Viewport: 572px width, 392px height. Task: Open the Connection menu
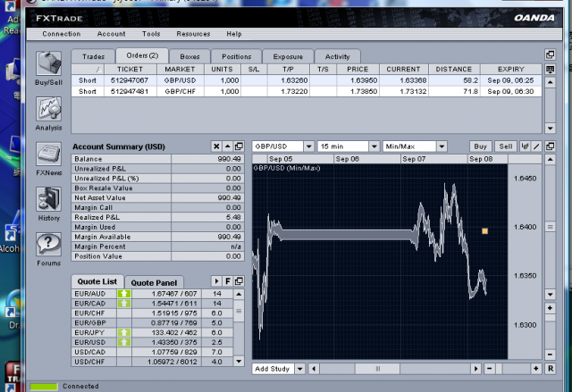pyautogui.click(x=62, y=34)
